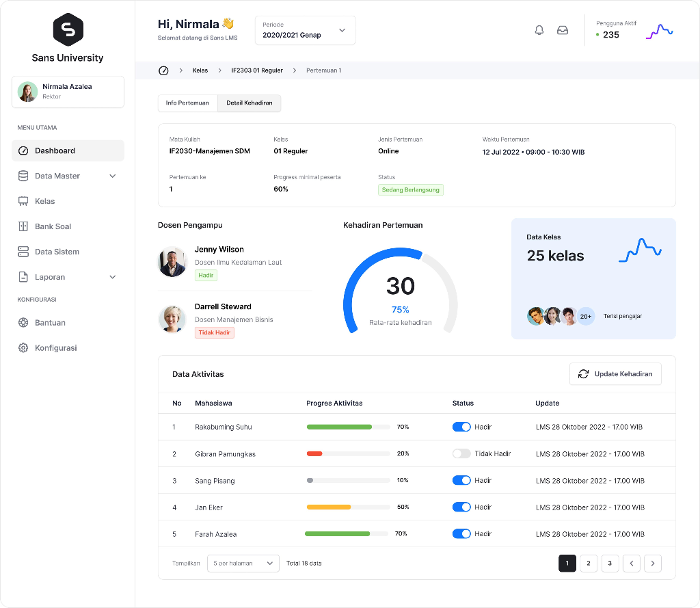The height and width of the screenshot is (608, 700).
Task: Click the IF2303 01 Reguler breadcrumb
Action: point(257,70)
